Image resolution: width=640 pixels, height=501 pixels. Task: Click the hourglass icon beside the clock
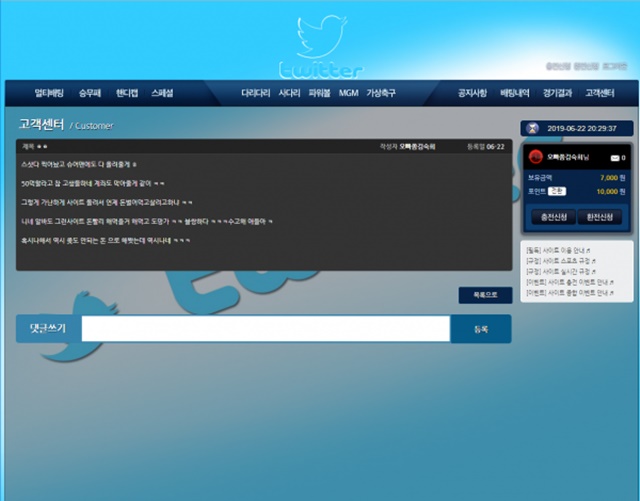pos(532,128)
